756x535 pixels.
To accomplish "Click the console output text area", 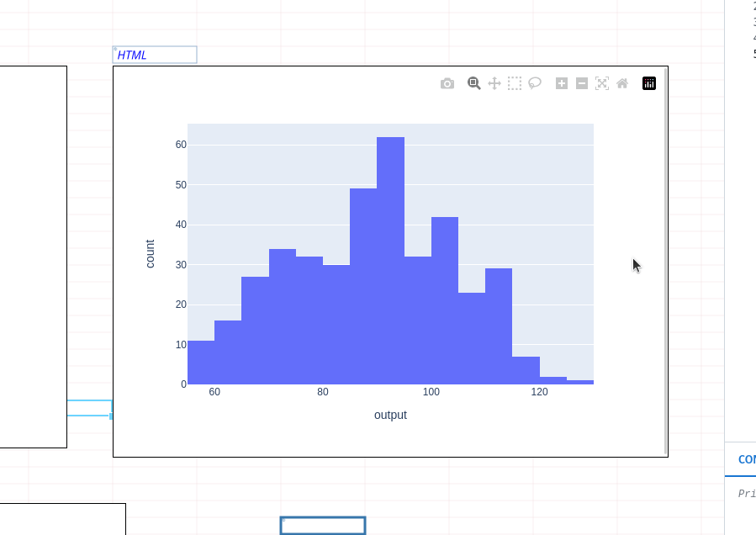I will tap(745, 495).
